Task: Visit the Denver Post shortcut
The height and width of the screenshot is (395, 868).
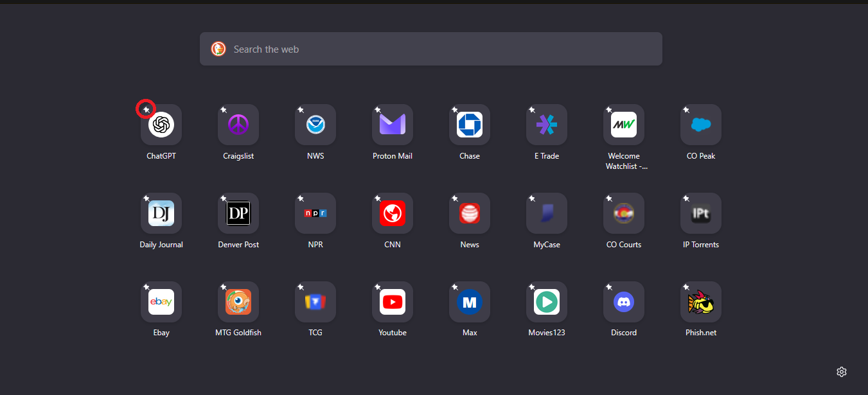Action: 238,213
